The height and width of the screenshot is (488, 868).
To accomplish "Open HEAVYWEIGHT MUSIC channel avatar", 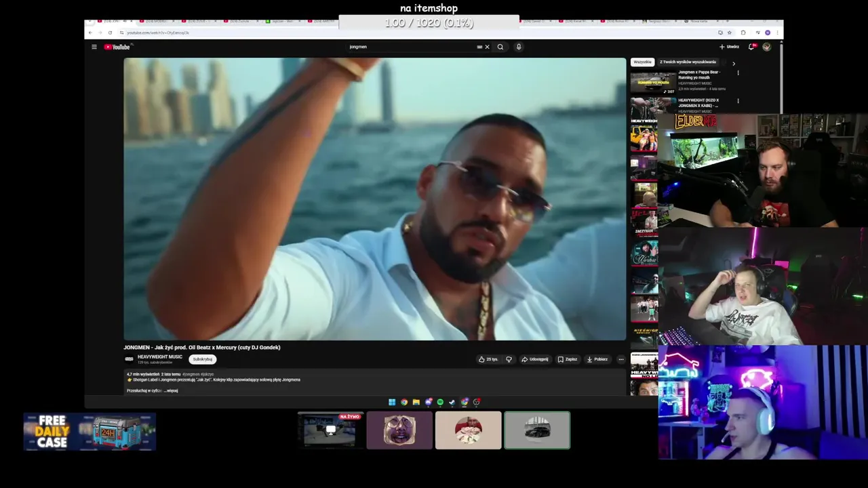I will [x=130, y=359].
